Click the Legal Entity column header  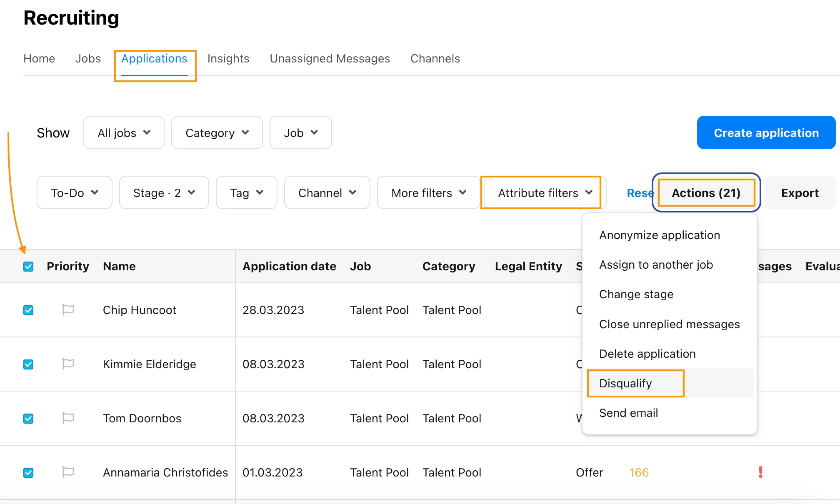tap(528, 267)
